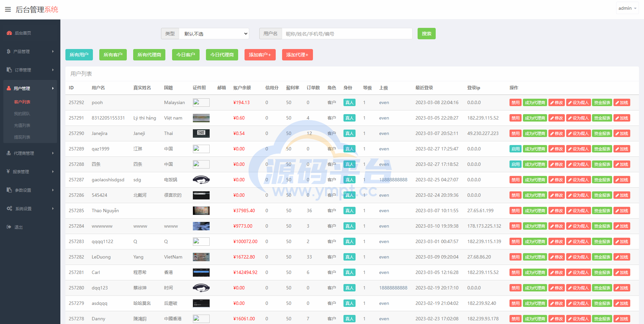Open ID photo thumbnail for user Carl
The width and height of the screenshot is (644, 324).
[x=201, y=272]
